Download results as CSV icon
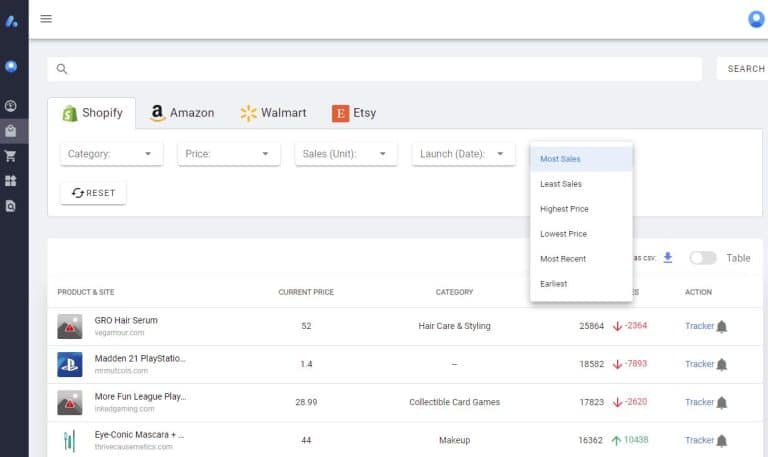768x457 pixels. 668,258
